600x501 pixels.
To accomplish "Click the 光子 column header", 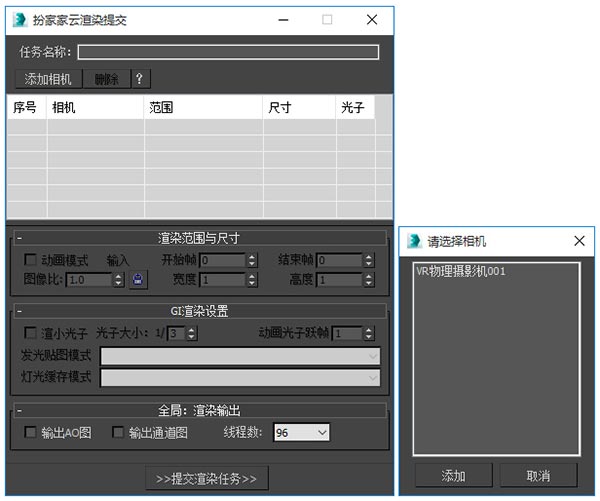I will [x=355, y=107].
